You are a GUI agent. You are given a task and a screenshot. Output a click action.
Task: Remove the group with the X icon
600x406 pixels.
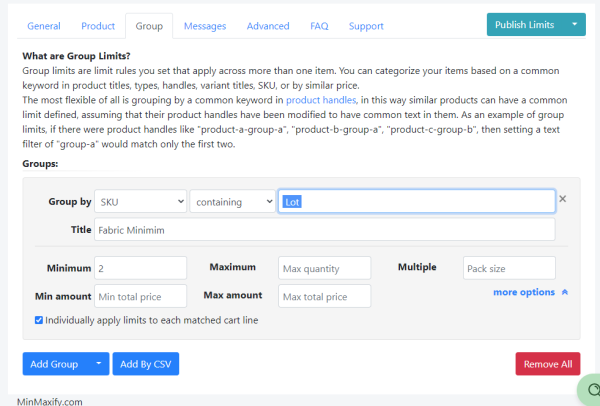[562, 199]
